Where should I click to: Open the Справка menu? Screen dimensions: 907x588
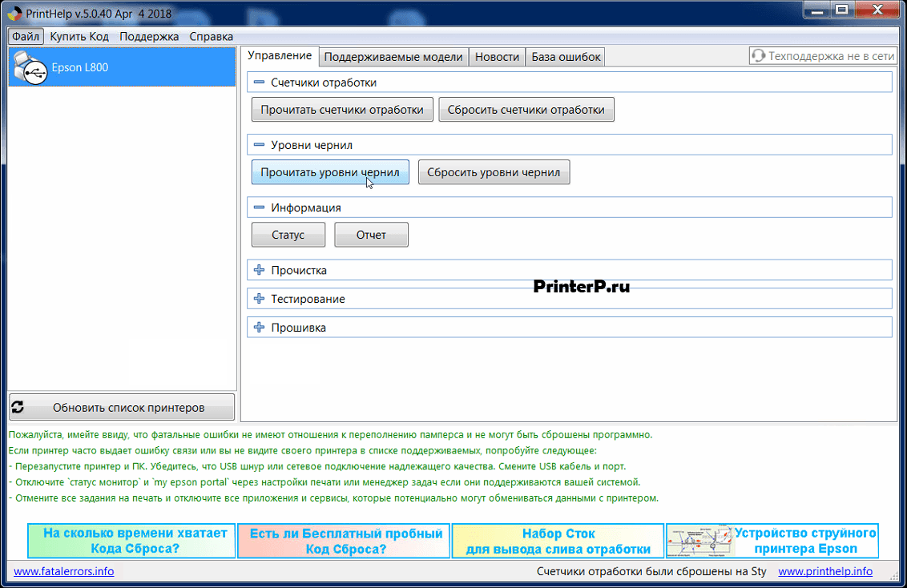pos(212,36)
